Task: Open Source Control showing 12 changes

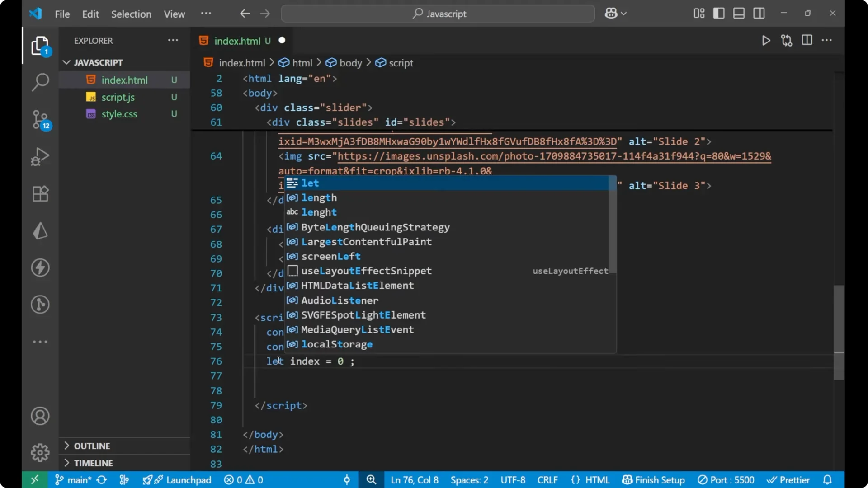Action: point(40,120)
